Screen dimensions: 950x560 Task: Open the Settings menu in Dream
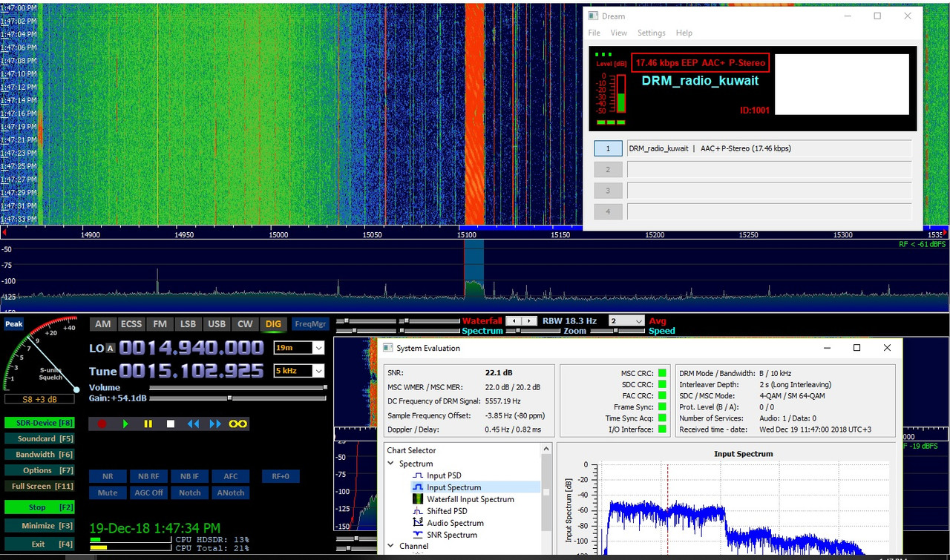tap(652, 33)
